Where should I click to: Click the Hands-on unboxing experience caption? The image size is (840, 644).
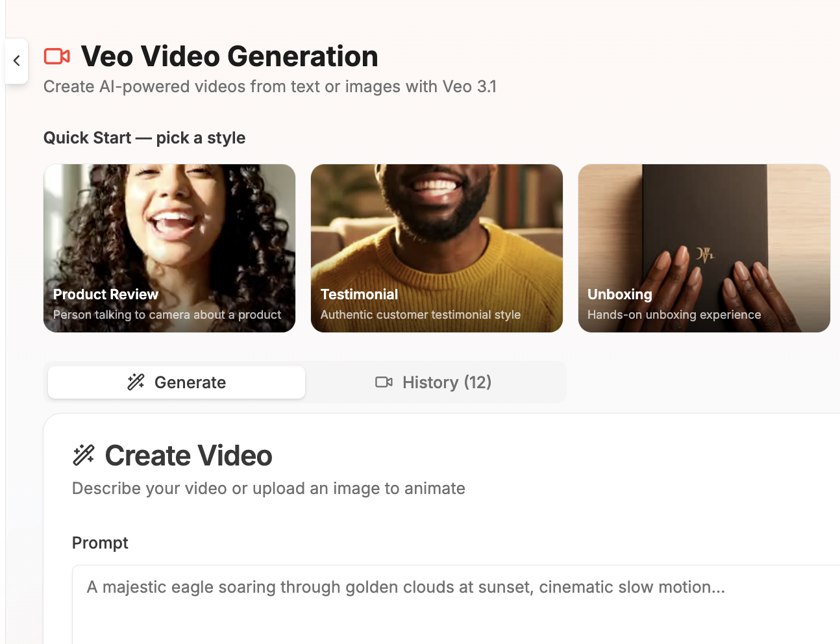674,315
